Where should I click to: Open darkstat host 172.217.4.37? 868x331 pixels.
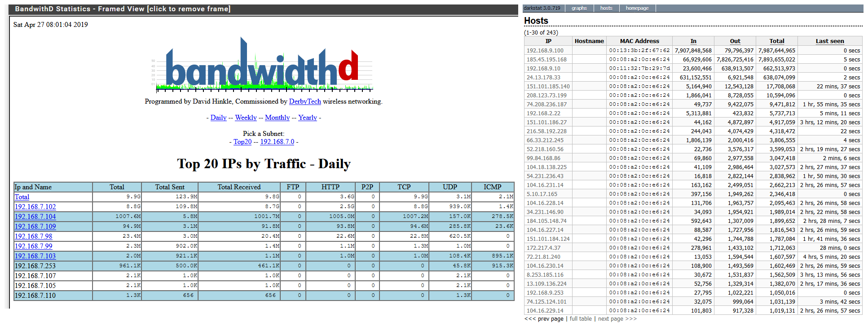coord(543,248)
